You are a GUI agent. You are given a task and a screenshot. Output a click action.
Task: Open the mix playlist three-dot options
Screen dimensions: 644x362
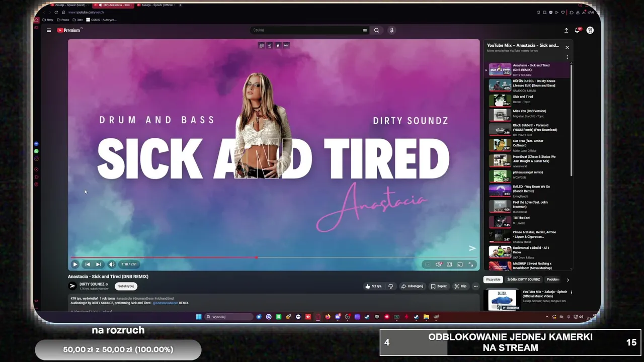pos(567,57)
